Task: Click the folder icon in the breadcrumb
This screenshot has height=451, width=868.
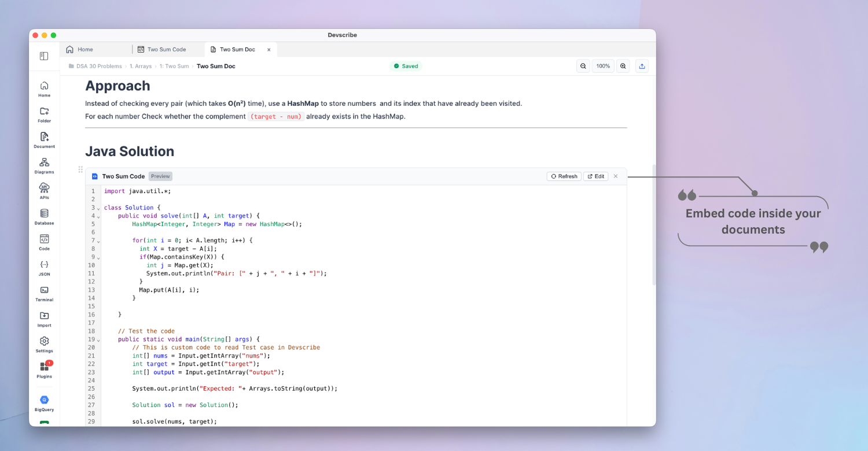Action: pyautogui.click(x=71, y=66)
